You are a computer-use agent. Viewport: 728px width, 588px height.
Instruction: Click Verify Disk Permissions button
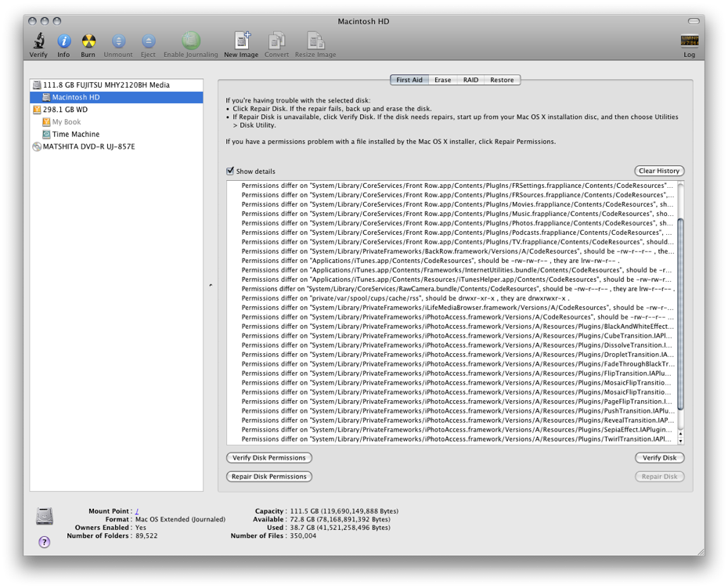tap(269, 458)
